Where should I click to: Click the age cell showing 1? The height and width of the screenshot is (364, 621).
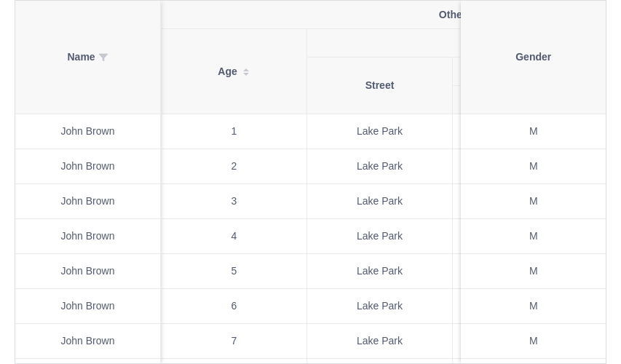[x=234, y=132]
